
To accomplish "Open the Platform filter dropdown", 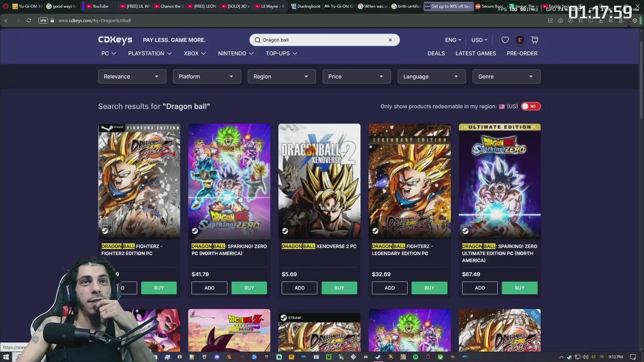I will click(207, 76).
